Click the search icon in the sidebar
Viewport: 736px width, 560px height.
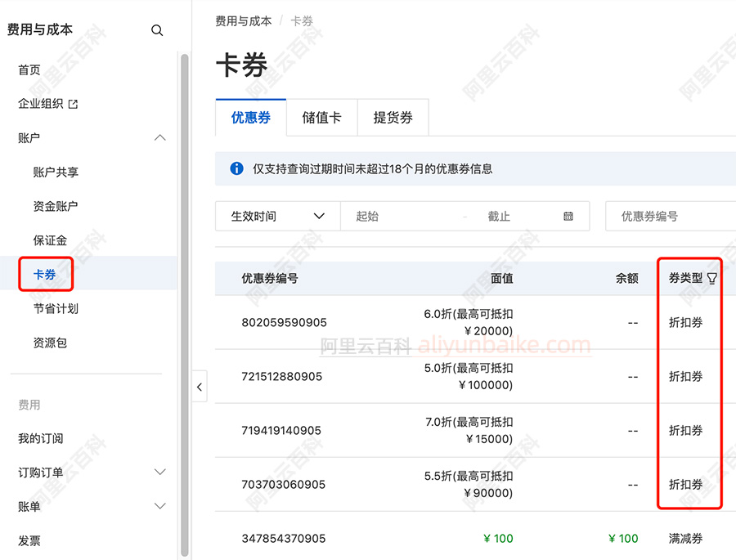(x=157, y=29)
